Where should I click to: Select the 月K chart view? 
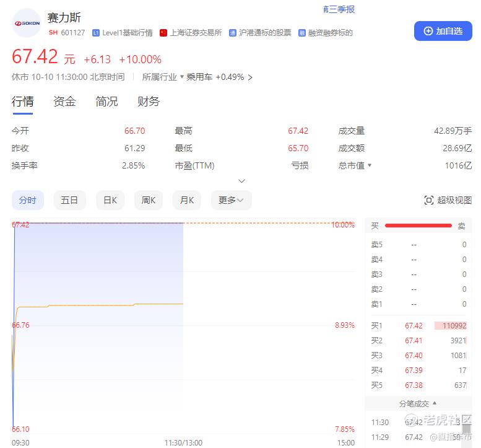pyautogui.click(x=187, y=200)
